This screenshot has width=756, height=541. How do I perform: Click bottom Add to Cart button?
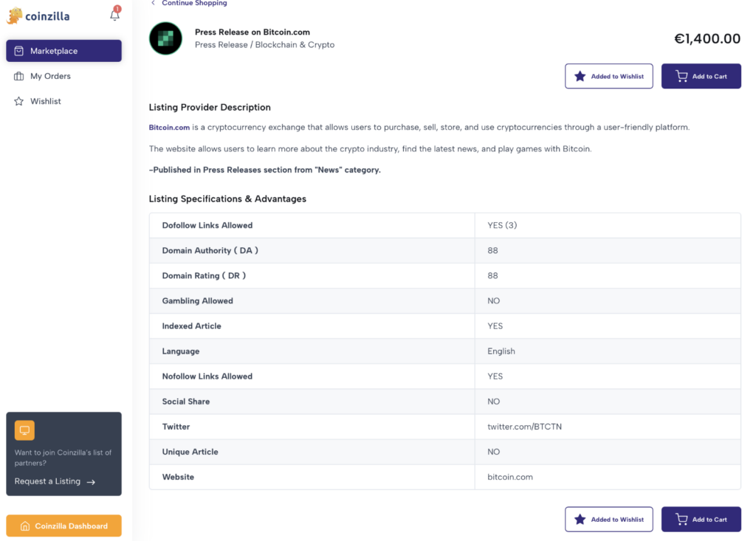(x=701, y=520)
